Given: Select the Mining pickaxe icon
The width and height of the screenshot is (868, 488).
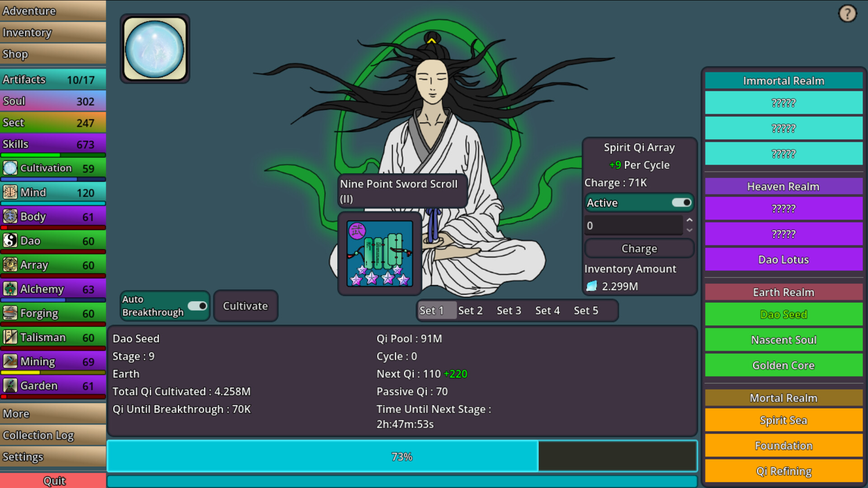Looking at the screenshot, I should click(9, 361).
